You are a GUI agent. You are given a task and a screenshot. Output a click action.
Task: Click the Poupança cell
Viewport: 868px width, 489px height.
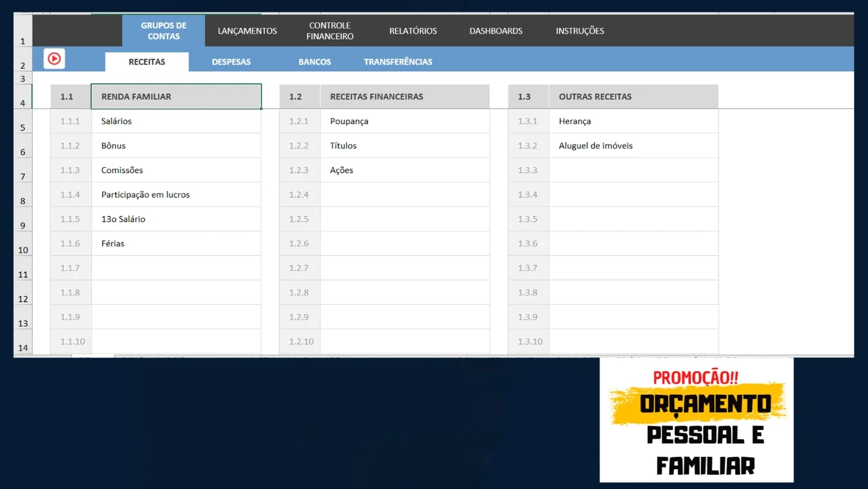405,121
